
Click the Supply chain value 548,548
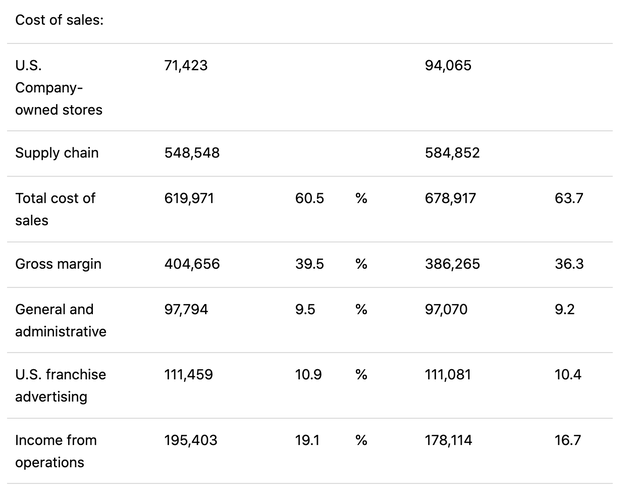[x=192, y=153]
